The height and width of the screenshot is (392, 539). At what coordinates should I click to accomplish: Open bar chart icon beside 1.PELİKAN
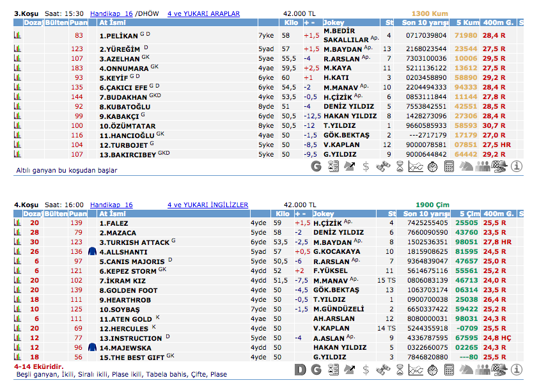point(18,36)
